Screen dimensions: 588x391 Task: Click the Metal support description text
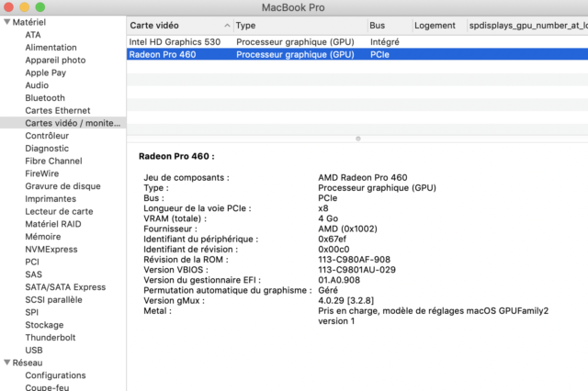pyautogui.click(x=434, y=316)
